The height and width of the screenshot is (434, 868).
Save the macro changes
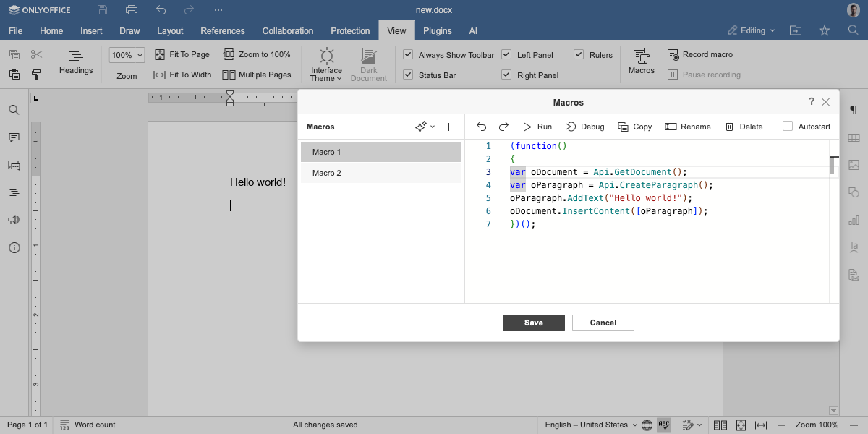(533, 323)
